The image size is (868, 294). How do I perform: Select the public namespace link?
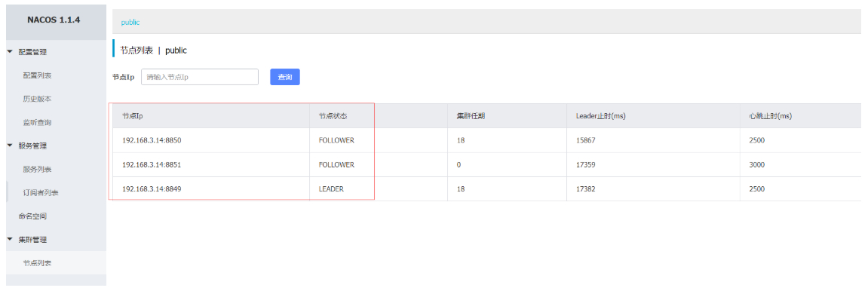tap(130, 22)
